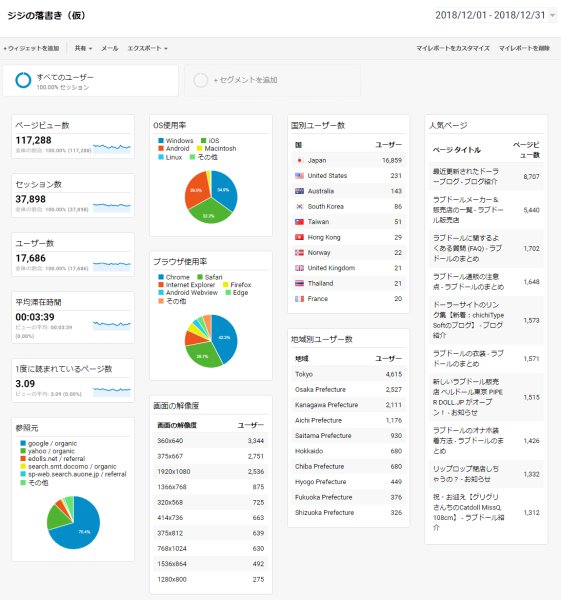Click the empty segment circle icon
Image resolution: width=561 pixels, height=600 pixels.
coord(201,80)
